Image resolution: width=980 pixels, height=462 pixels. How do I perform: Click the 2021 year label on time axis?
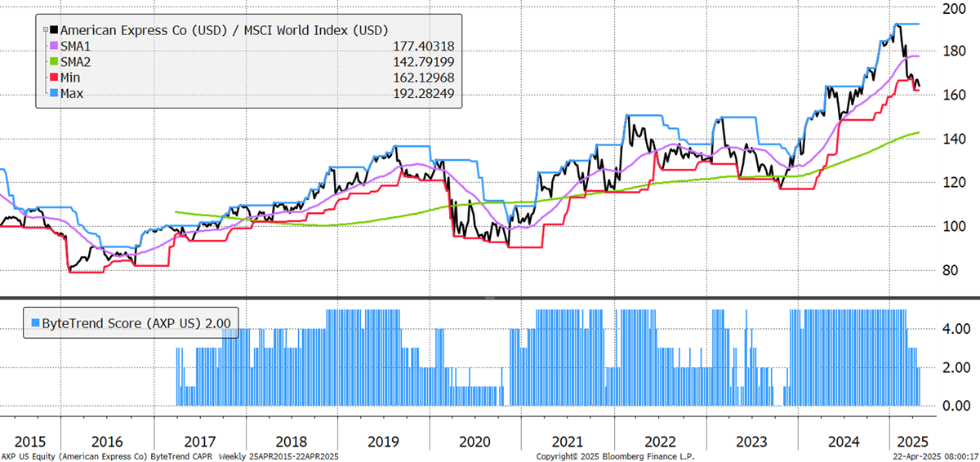[568, 442]
